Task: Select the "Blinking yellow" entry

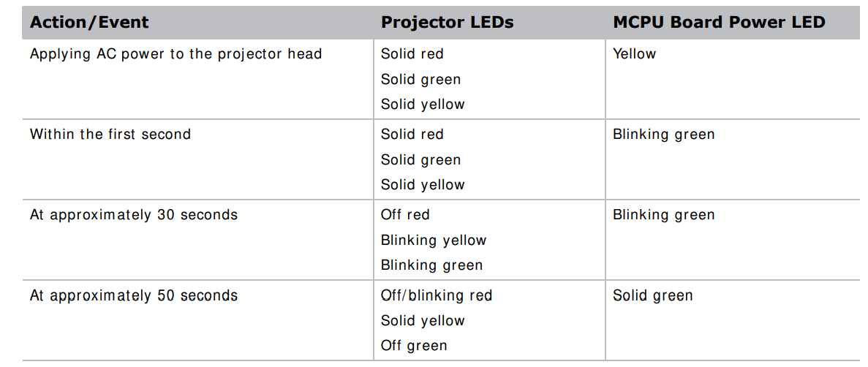Action: coord(434,241)
